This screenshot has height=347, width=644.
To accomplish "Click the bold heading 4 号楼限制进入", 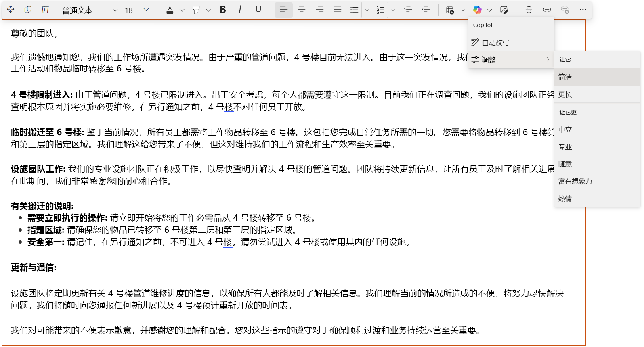I will pos(42,95).
